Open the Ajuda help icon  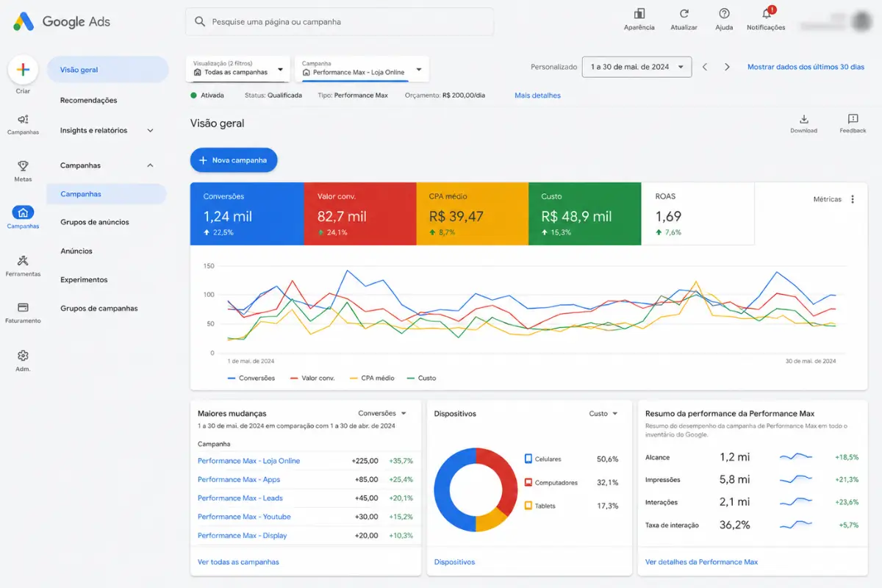point(724,13)
